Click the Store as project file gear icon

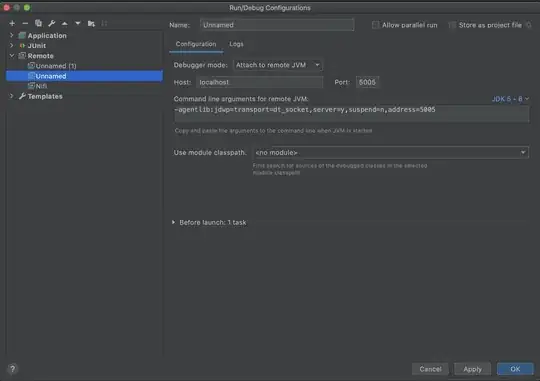click(x=529, y=25)
